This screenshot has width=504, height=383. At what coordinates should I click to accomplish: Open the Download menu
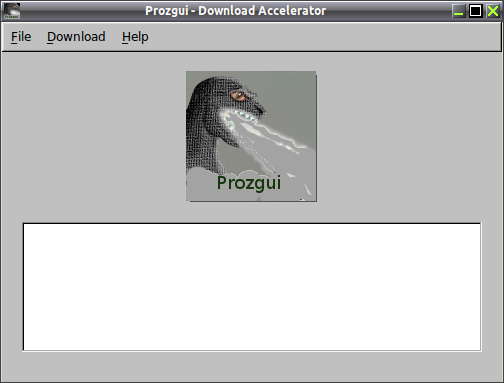76,37
